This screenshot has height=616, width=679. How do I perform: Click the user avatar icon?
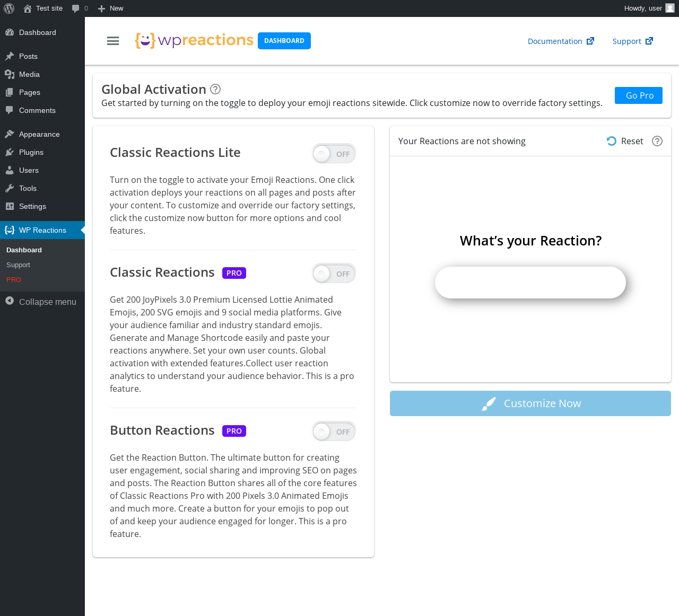tap(670, 8)
